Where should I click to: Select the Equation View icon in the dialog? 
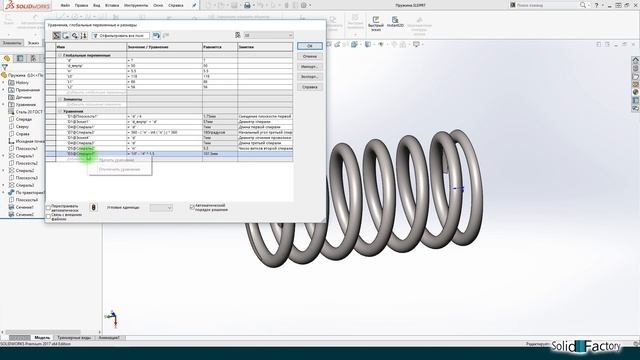[x=57, y=36]
